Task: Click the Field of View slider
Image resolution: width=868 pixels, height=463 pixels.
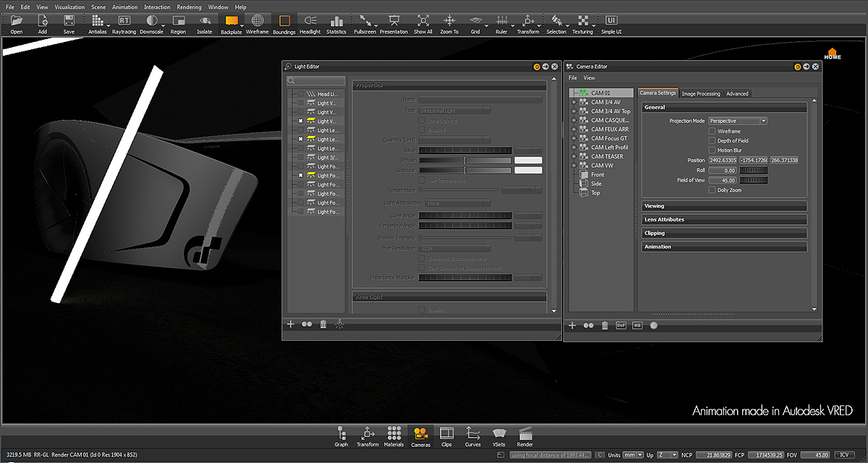Action: point(754,180)
